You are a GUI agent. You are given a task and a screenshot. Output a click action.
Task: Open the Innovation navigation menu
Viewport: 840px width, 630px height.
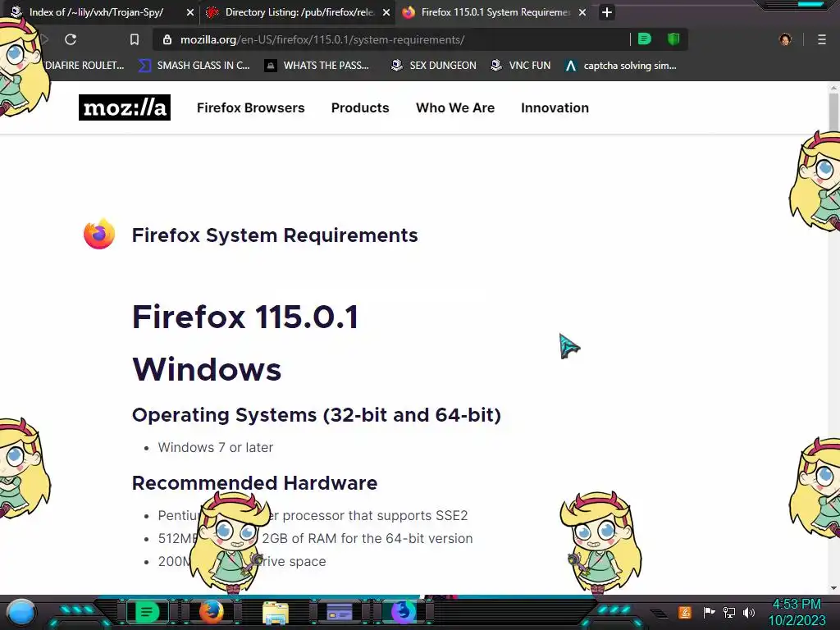pyautogui.click(x=555, y=107)
